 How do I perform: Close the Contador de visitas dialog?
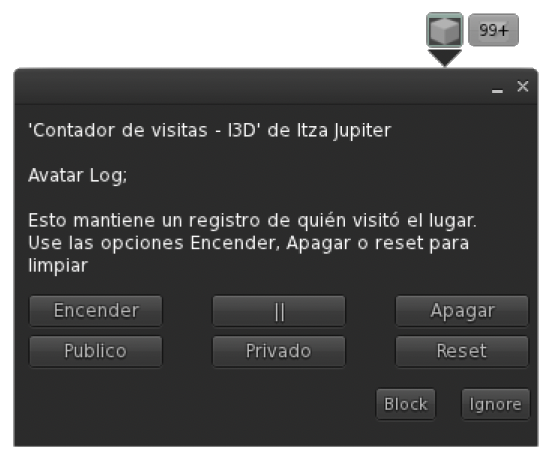(x=523, y=86)
